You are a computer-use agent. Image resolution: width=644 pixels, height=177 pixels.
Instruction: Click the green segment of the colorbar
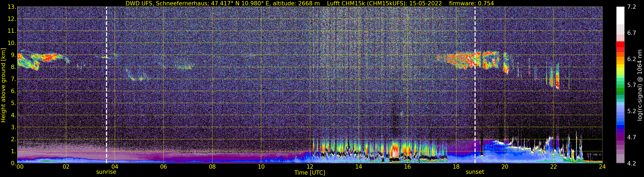(620, 90)
